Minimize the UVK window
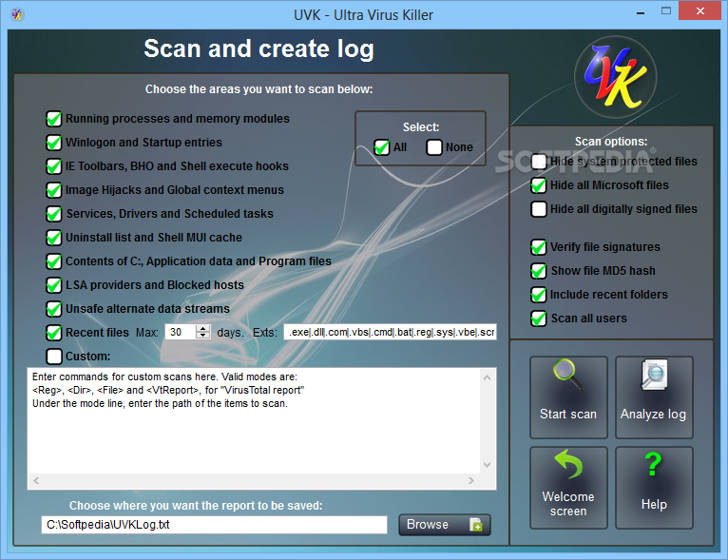728x560 pixels. [641, 12]
